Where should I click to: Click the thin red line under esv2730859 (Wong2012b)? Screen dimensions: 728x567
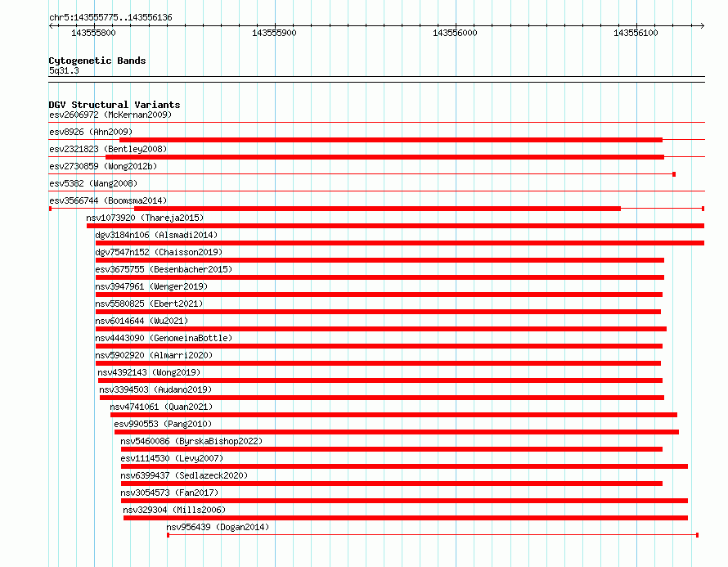362,174
